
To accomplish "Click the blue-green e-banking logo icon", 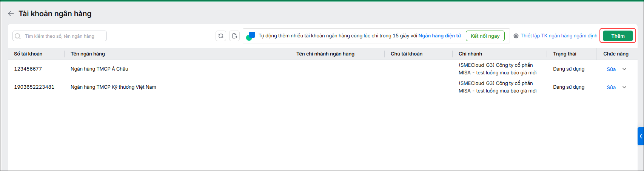I will (251, 36).
